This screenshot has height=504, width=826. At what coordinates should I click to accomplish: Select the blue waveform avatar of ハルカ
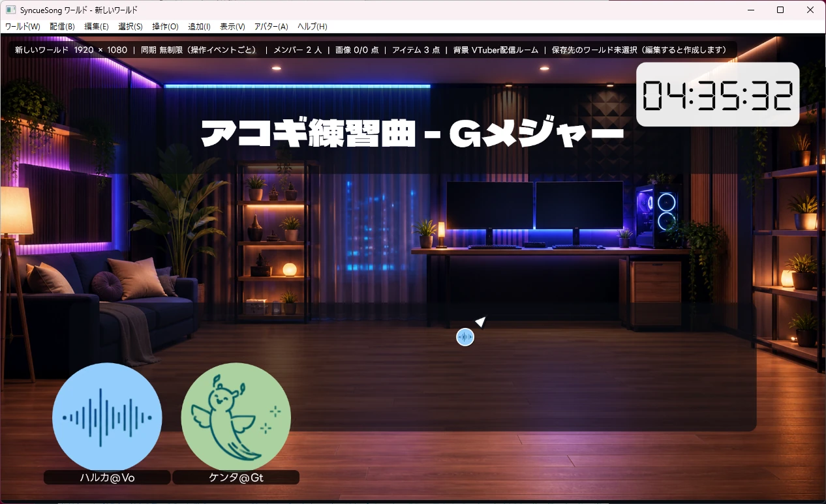[107, 417]
